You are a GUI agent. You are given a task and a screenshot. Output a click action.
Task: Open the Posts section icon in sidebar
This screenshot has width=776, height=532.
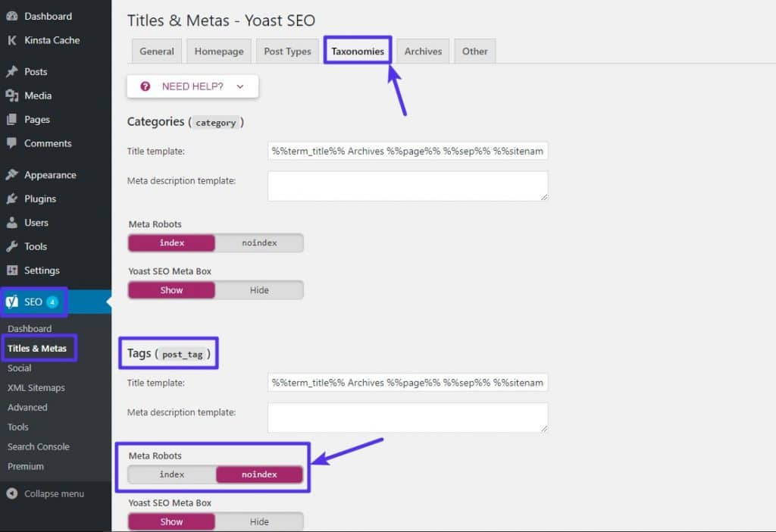click(11, 71)
